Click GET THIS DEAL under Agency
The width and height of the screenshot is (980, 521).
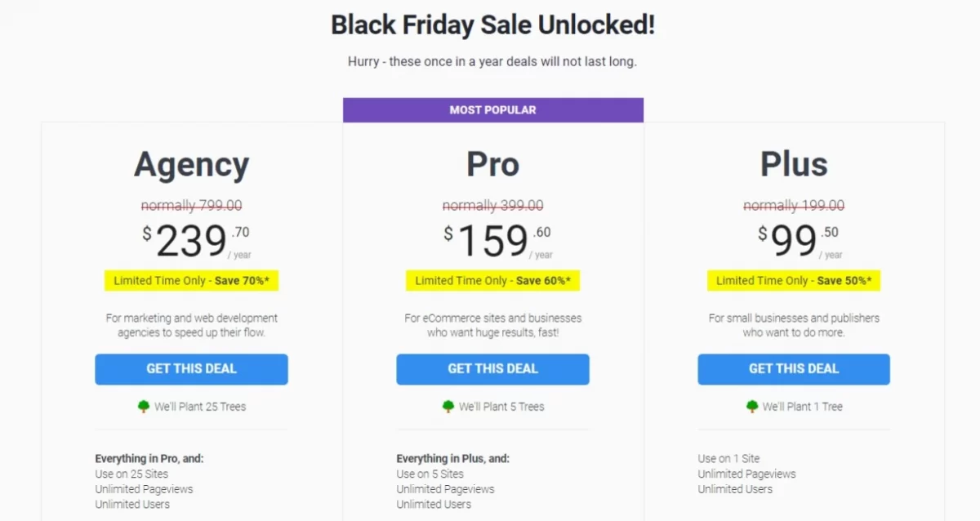[191, 369]
